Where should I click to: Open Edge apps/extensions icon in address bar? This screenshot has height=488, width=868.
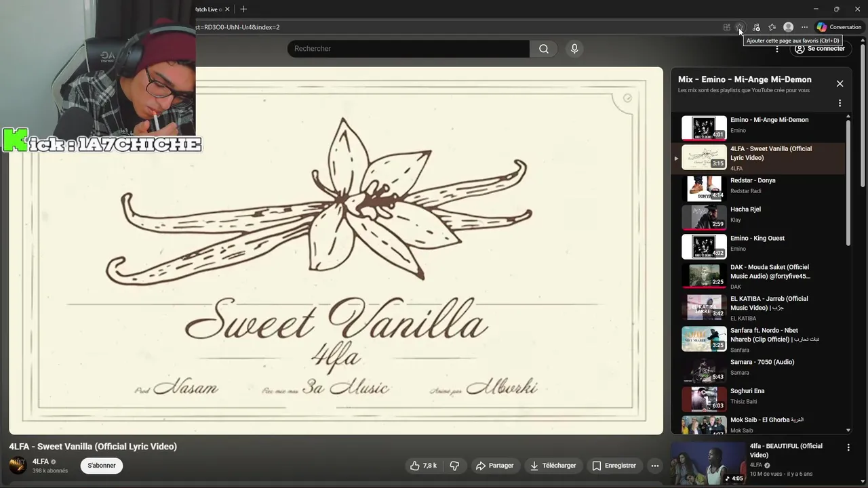point(726,27)
